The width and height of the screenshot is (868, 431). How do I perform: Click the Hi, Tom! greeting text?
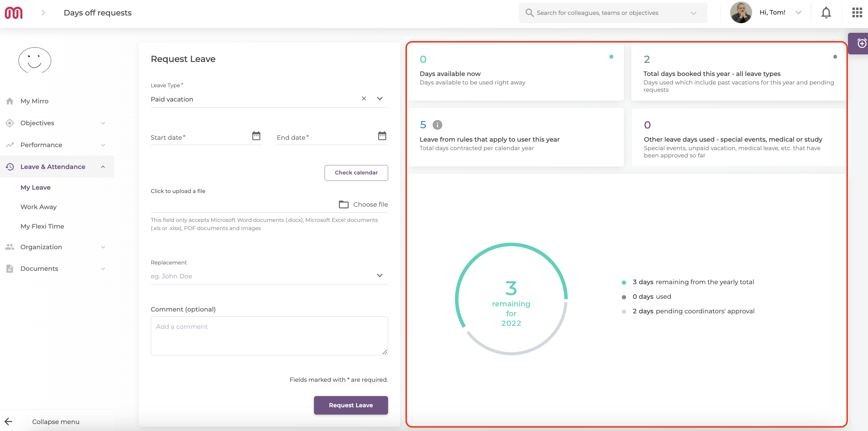coord(772,12)
